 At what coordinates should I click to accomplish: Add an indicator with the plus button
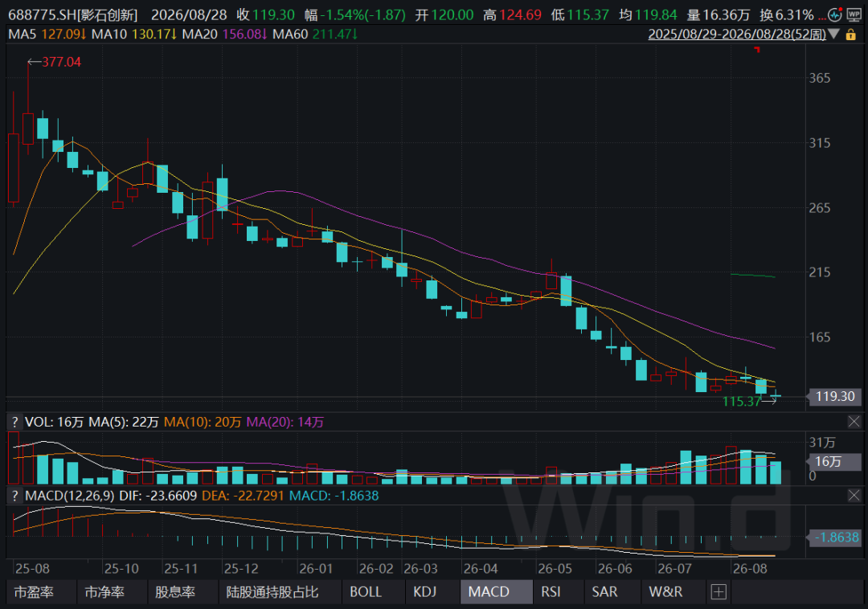[x=719, y=592]
